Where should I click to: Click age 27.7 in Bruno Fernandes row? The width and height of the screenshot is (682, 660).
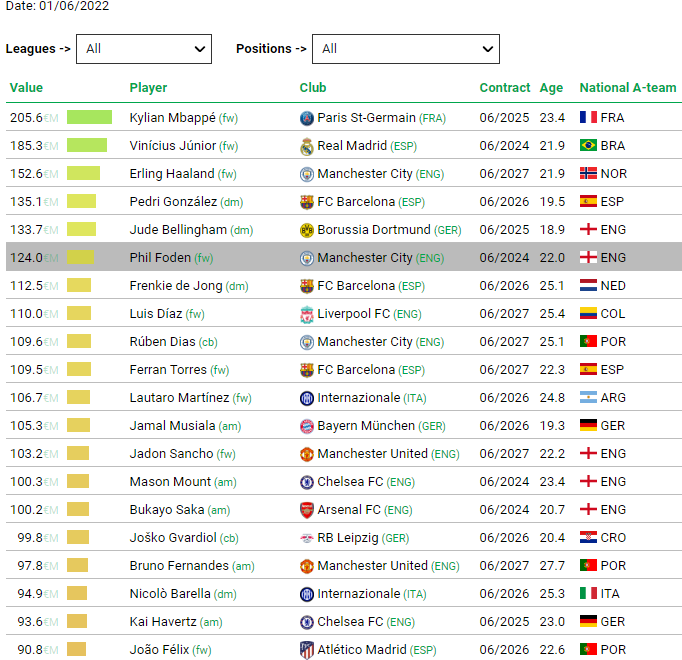click(552, 566)
